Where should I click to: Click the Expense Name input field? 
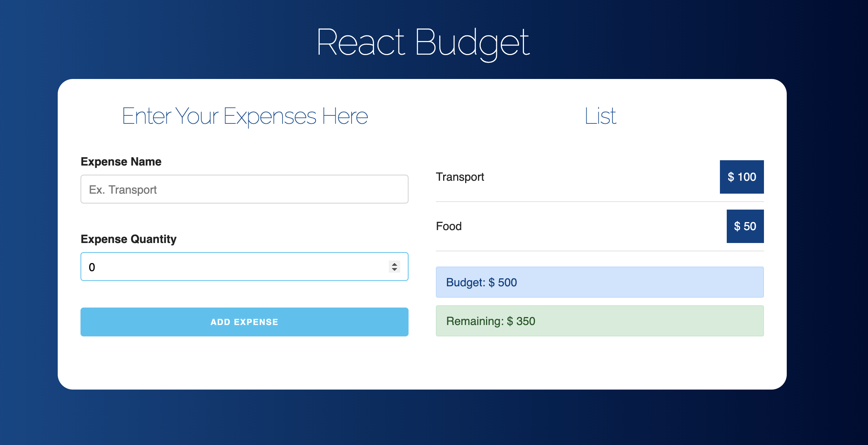click(x=244, y=189)
